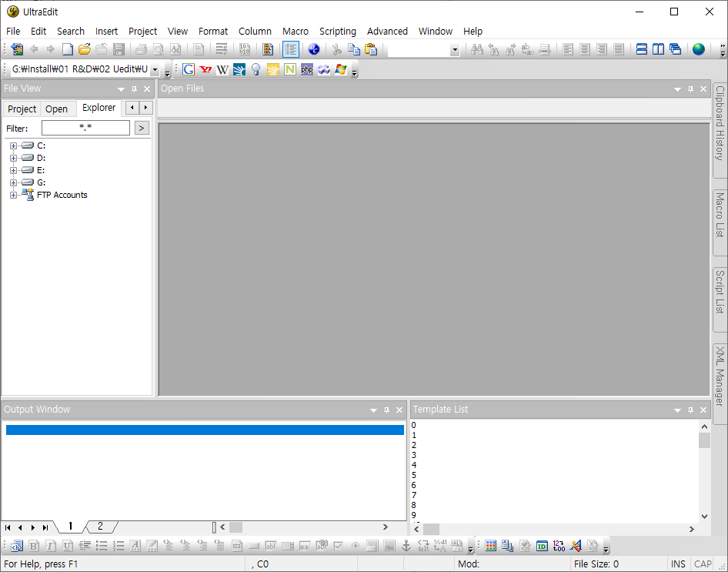Switch to the Project tab

(x=22, y=109)
